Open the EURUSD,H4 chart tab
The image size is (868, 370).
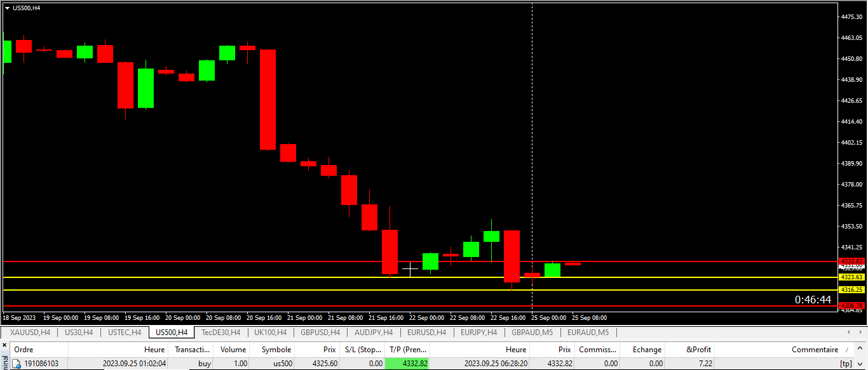[x=426, y=332]
